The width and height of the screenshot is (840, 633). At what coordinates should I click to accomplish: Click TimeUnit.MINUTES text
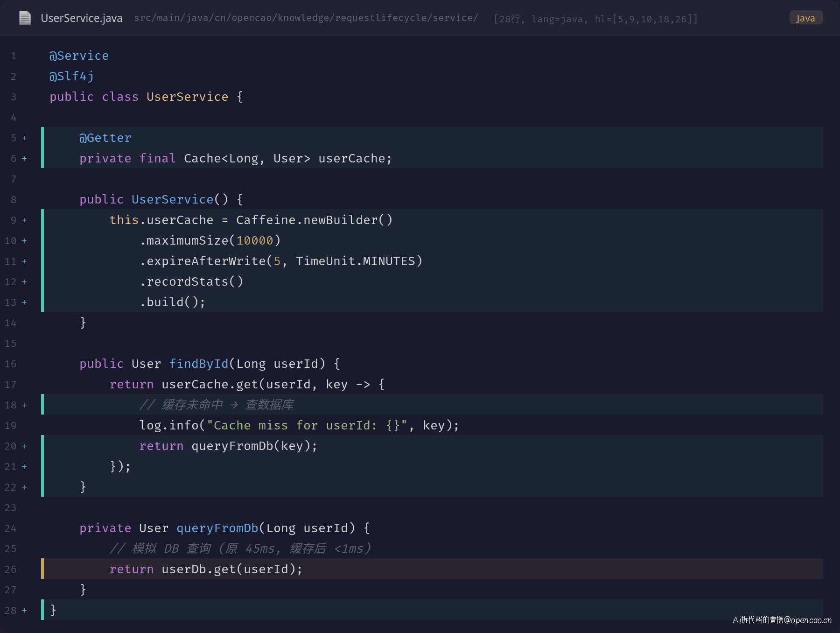(356, 261)
